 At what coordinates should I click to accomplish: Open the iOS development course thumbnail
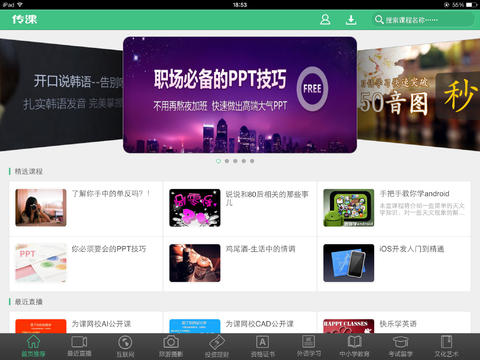point(349,263)
